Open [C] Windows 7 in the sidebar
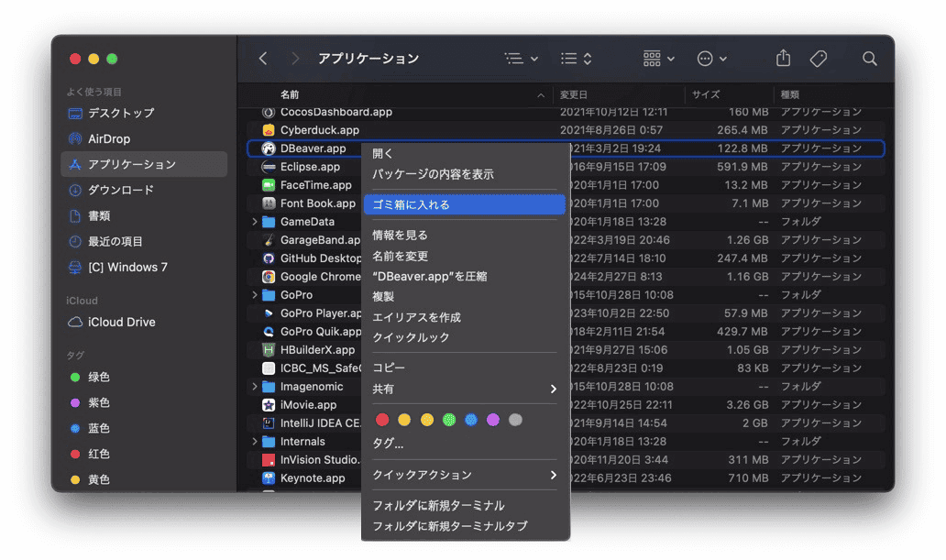Image resolution: width=946 pixels, height=560 pixels. click(144, 268)
